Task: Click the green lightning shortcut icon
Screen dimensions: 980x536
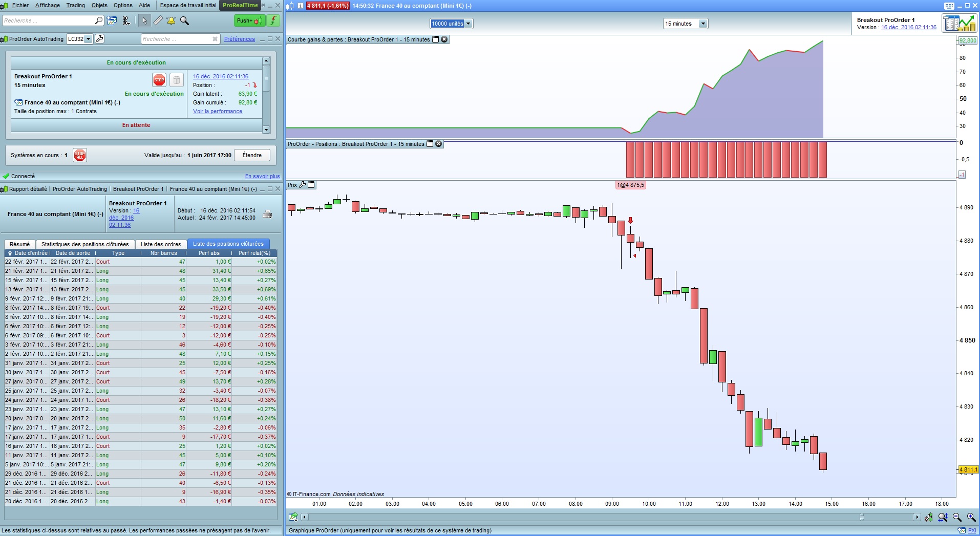Action: pyautogui.click(x=274, y=20)
